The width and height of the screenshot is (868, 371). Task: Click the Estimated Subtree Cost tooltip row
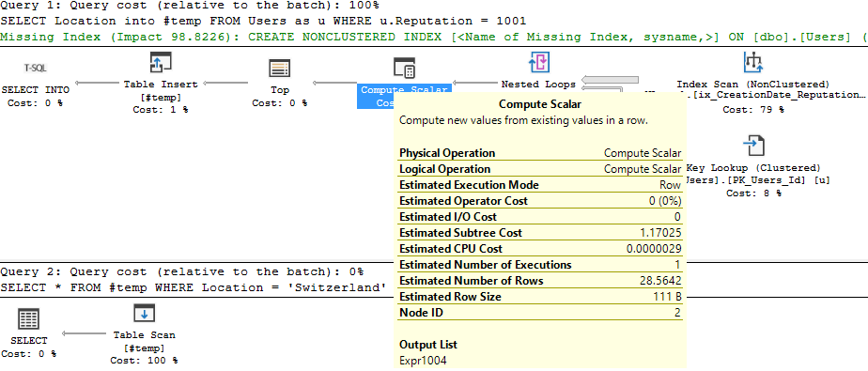pyautogui.click(x=540, y=233)
